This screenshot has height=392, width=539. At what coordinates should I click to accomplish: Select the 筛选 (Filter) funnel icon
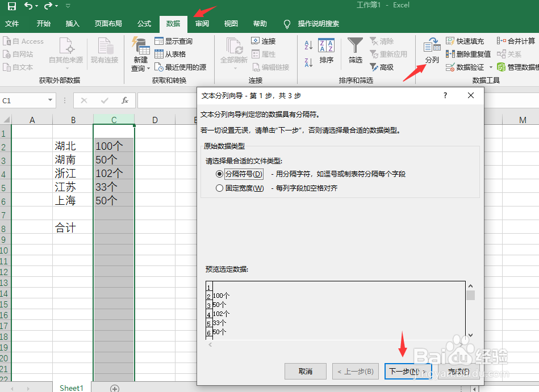point(354,44)
